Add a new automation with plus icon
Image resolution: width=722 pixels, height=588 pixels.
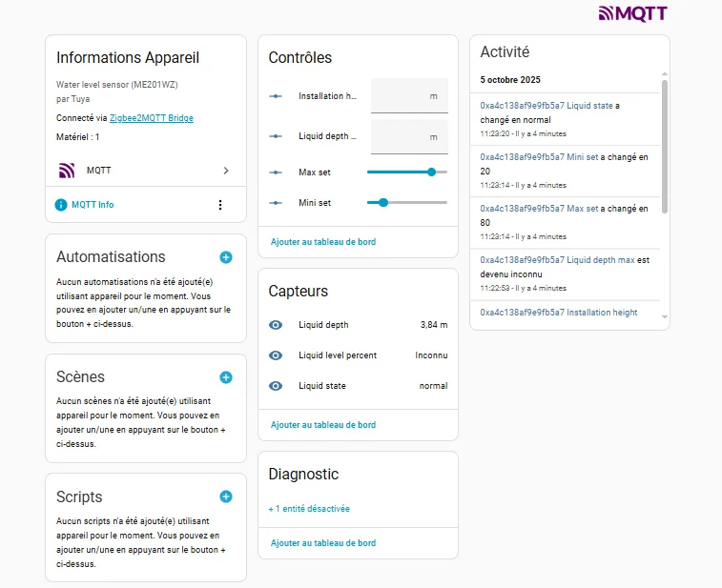coord(226,257)
